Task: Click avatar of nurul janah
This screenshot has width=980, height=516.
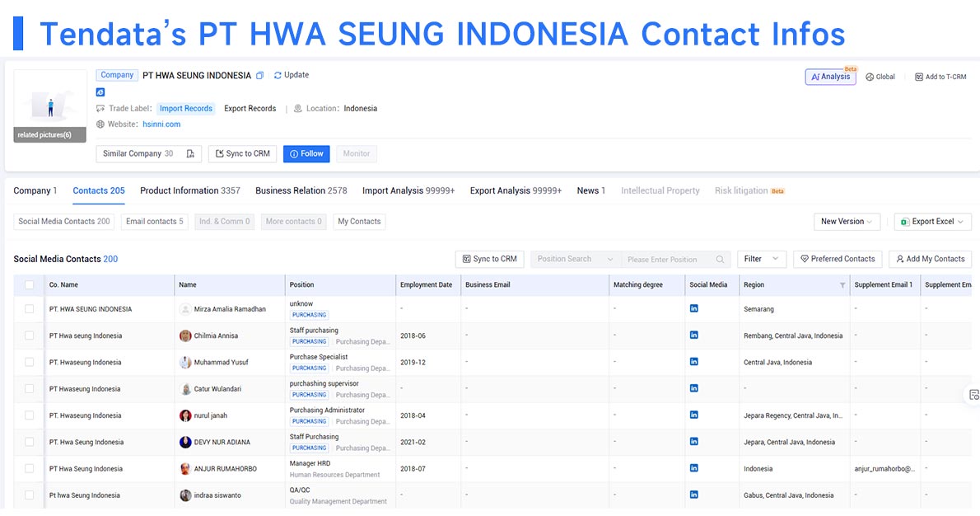Action: [185, 415]
